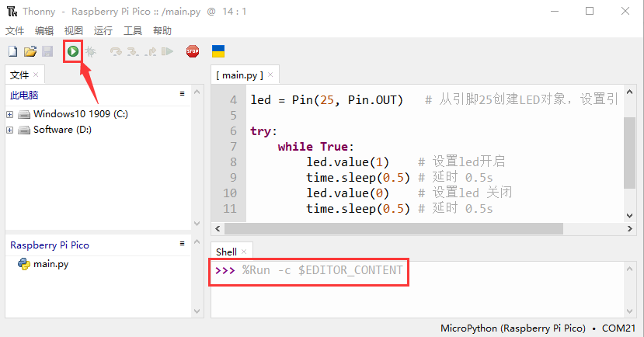The image size is (644, 337).
Task: Run current script with green play button
Action: (73, 51)
